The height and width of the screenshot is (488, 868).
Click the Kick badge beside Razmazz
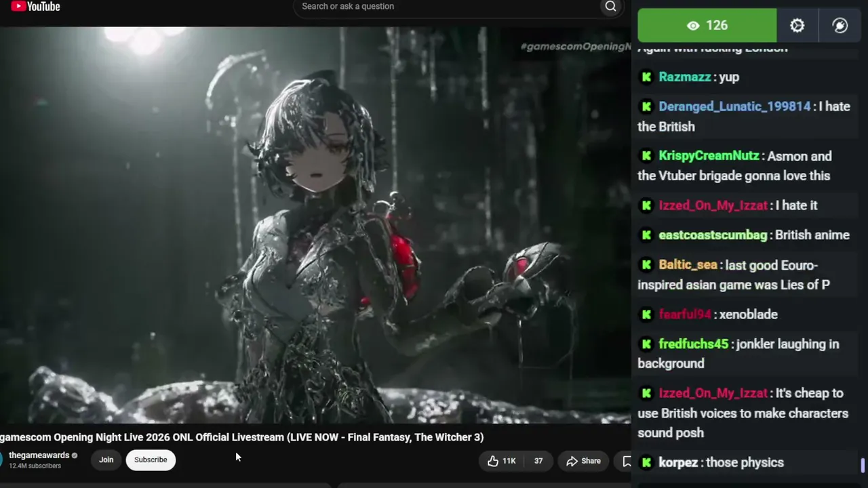(646, 77)
